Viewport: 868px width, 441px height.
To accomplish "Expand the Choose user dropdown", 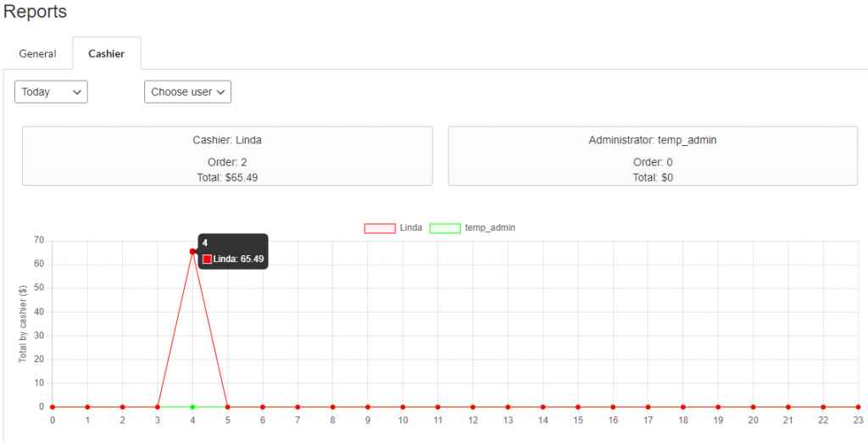I will (187, 92).
